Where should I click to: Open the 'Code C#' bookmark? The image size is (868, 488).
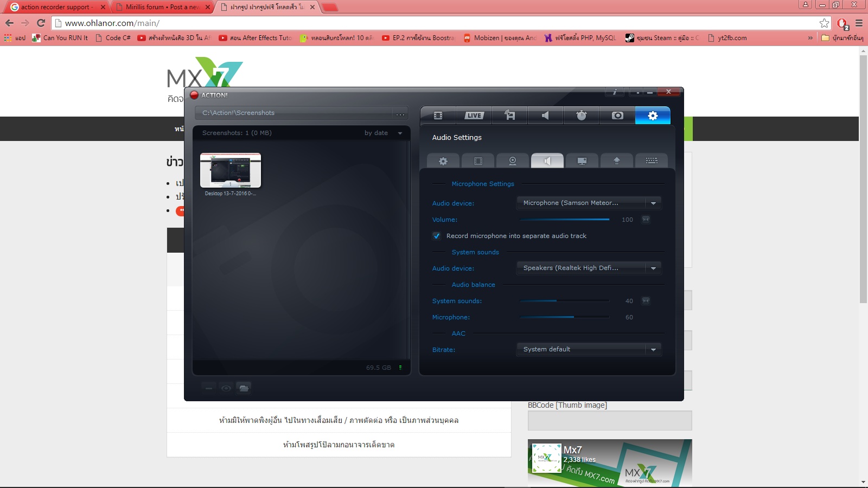click(x=113, y=38)
